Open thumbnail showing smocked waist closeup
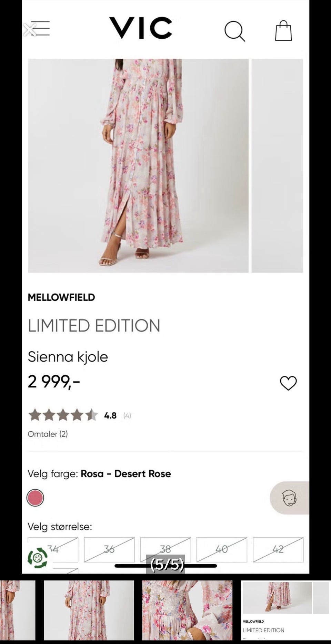Viewport: 331px width, 644px height. [x=187, y=610]
